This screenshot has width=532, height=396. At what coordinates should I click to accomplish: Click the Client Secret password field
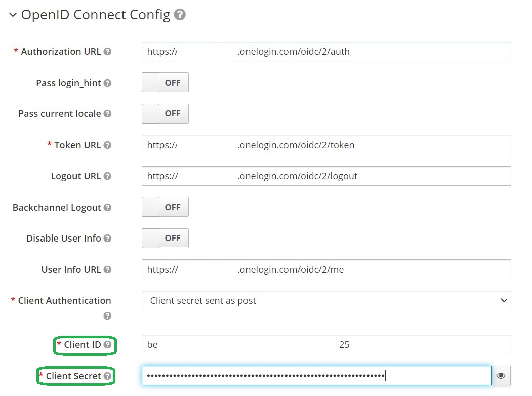click(x=316, y=376)
